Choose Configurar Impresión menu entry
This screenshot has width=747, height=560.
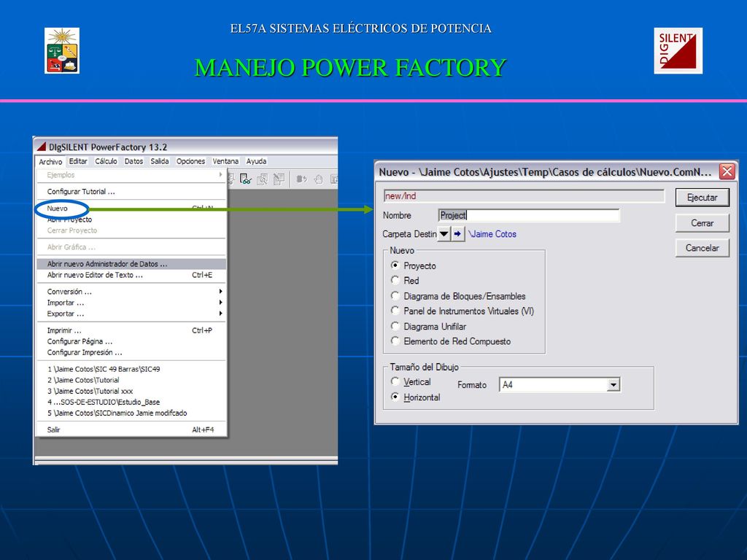(131, 352)
